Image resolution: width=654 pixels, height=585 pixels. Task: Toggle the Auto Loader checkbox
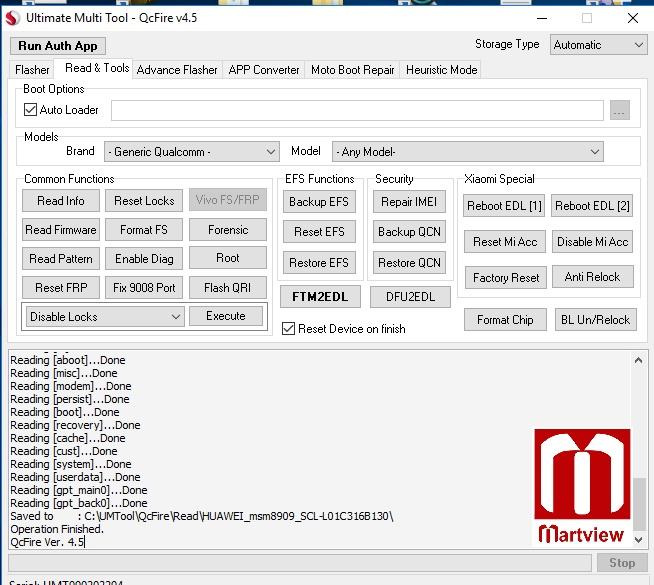point(30,110)
